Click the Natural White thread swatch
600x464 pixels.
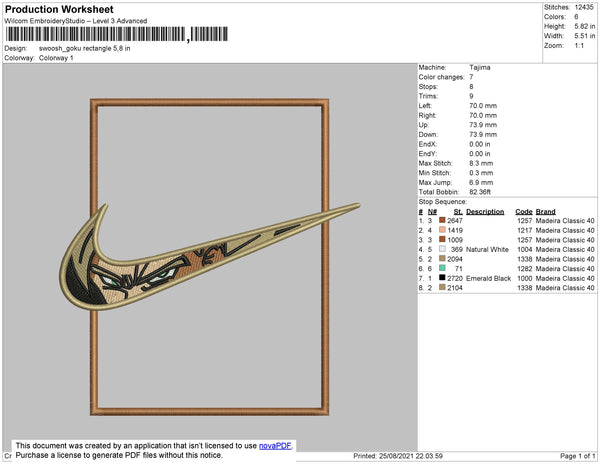442,249
